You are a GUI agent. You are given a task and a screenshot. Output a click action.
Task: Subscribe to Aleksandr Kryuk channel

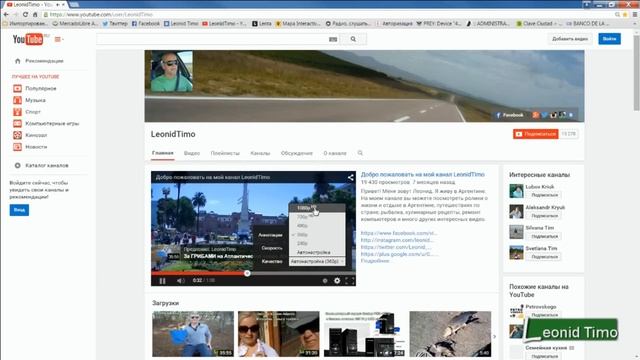pos(544,216)
